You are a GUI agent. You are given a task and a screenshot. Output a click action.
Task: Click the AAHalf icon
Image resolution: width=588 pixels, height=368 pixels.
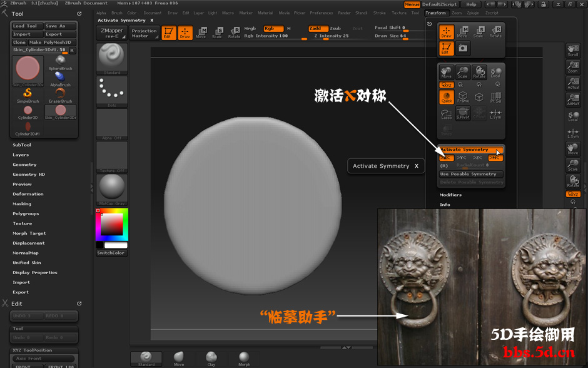point(572,100)
